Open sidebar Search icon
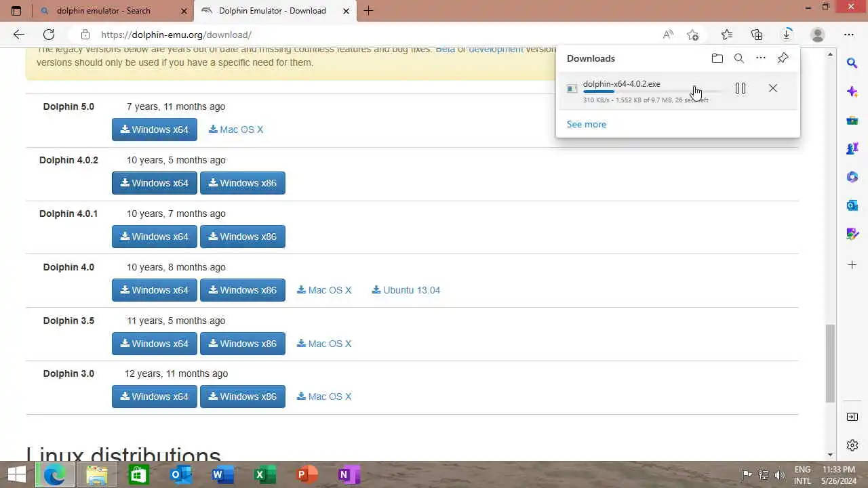Screen dimensions: 868x488 point(852,63)
